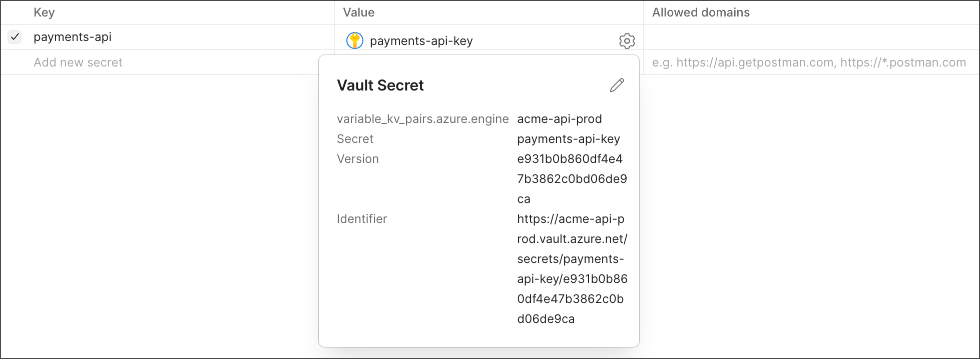Screen dimensions: 980x359
Task: Open the gear settings icon for payments-api-key
Action: (627, 41)
